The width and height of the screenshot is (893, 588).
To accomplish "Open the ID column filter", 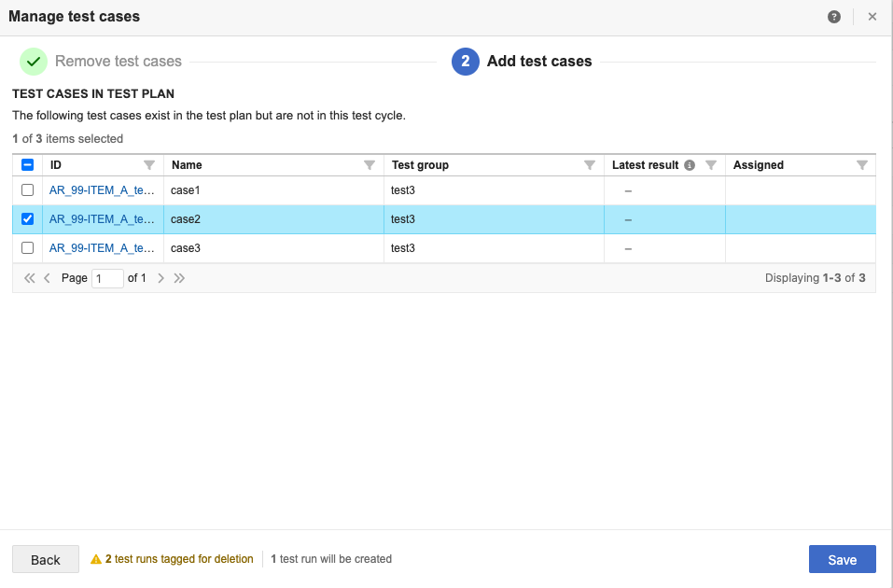I will 149,165.
